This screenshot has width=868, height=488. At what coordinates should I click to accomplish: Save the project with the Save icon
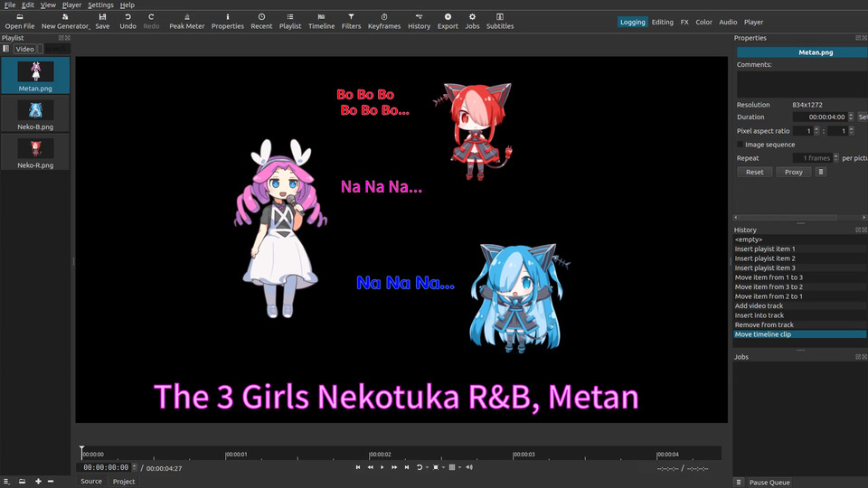(x=102, y=22)
